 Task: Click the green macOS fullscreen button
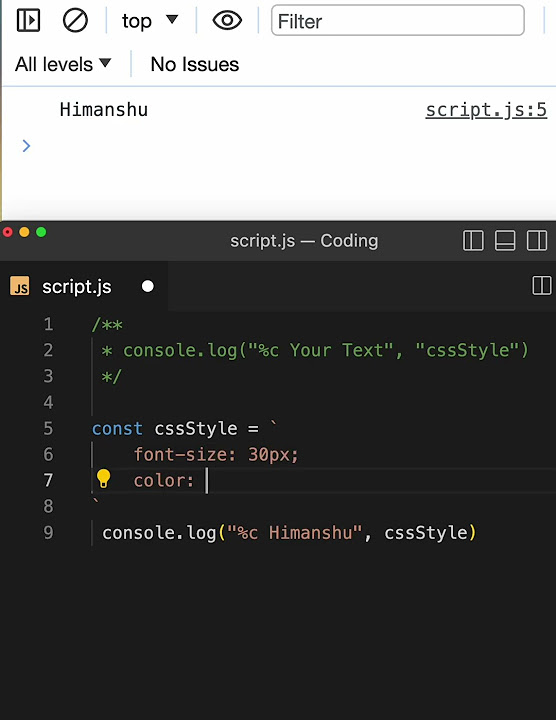pos(41,232)
